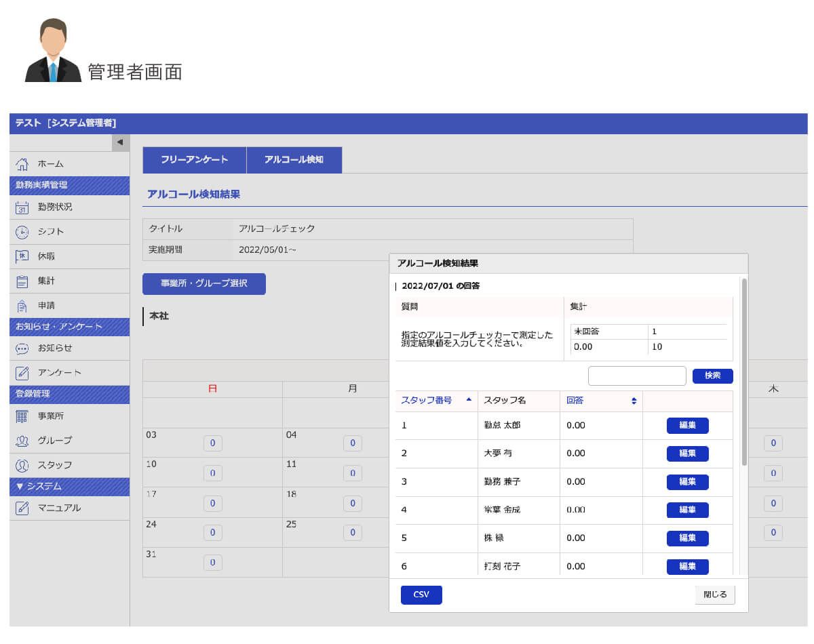Click 事業所・グループ選択 button
The image size is (814, 644).
[x=204, y=283]
